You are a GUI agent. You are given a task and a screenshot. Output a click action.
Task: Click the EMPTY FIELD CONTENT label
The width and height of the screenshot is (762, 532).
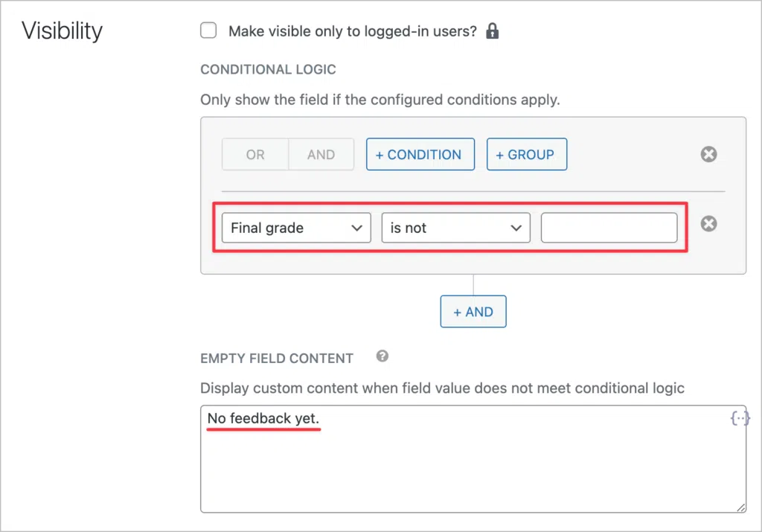[x=277, y=358]
